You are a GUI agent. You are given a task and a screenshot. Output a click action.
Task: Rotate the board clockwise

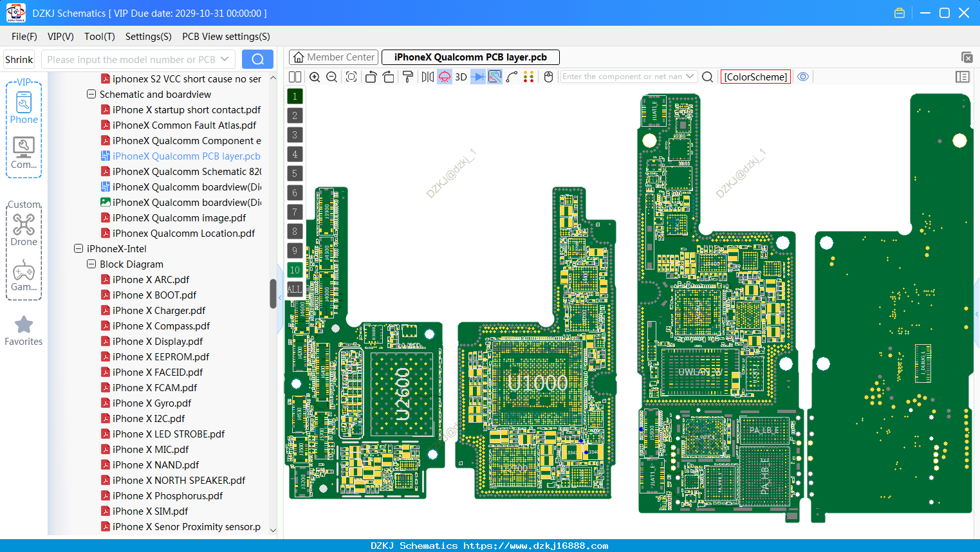pos(389,77)
